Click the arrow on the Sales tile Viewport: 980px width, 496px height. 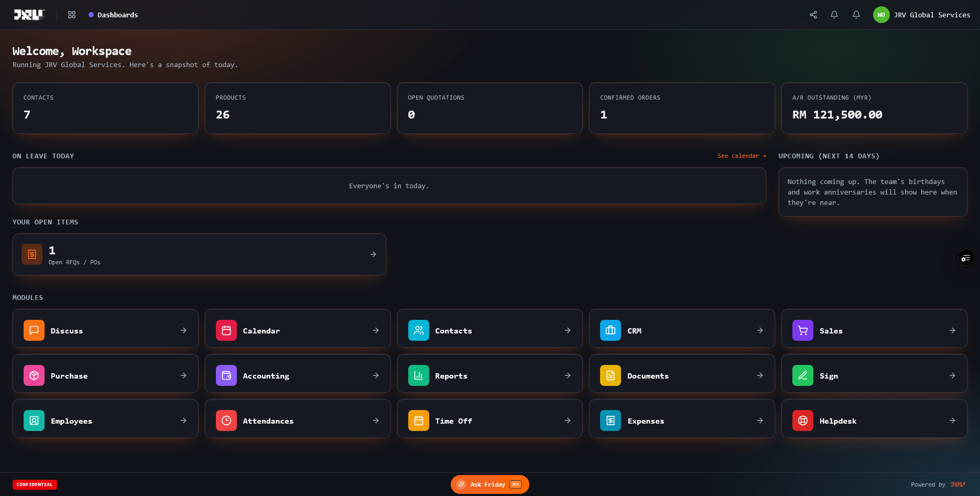click(952, 330)
